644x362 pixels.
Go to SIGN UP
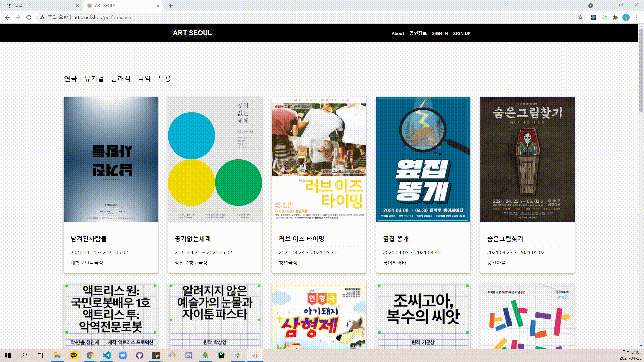pos(462,33)
